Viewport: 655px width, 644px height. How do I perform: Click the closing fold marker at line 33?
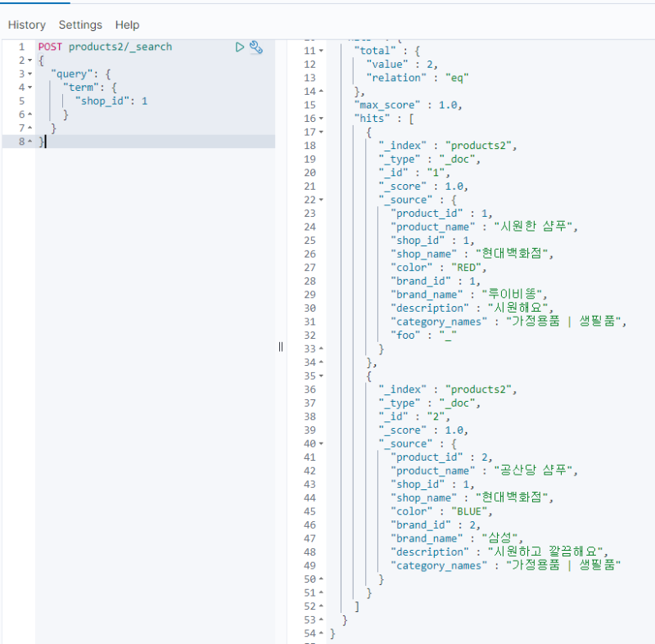coord(321,349)
